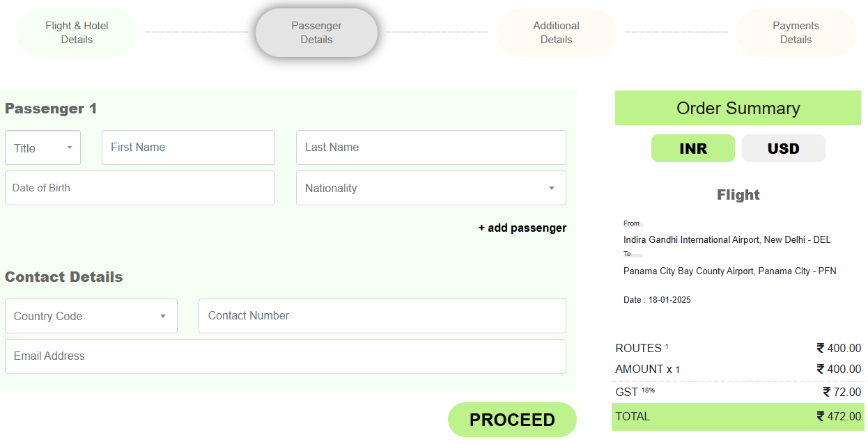Add another passenger
The image size is (868, 444).
coord(522,228)
